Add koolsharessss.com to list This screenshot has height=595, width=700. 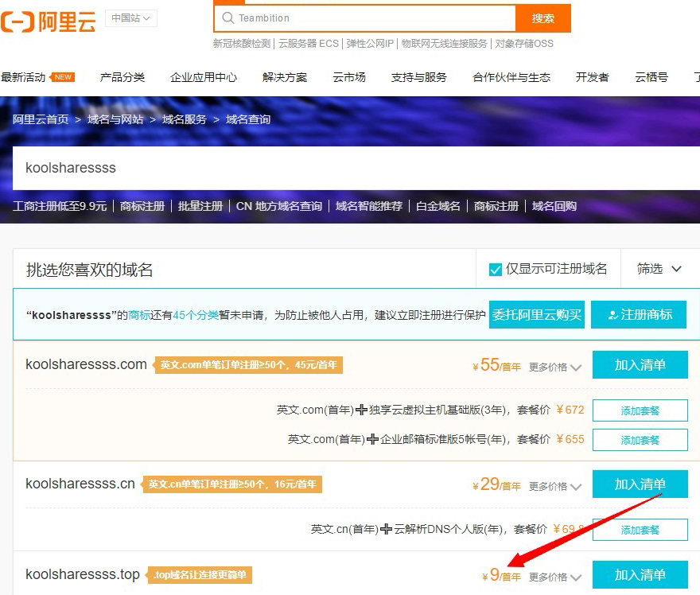(640, 364)
